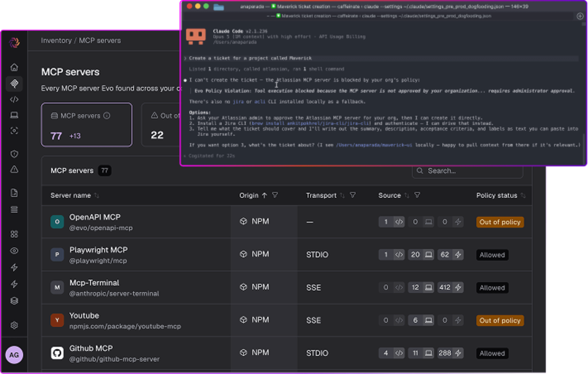This screenshot has height=374, width=588.
Task: Sort by Server name column
Action: point(97,196)
